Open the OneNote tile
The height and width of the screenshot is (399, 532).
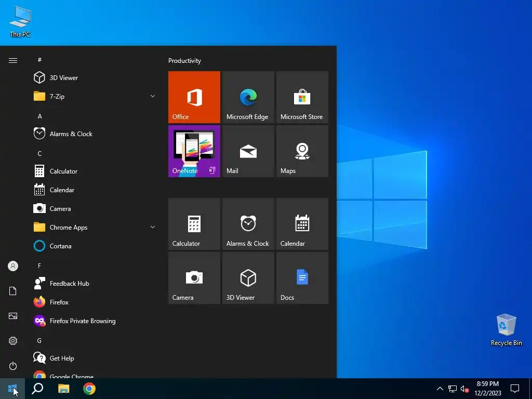tap(194, 151)
